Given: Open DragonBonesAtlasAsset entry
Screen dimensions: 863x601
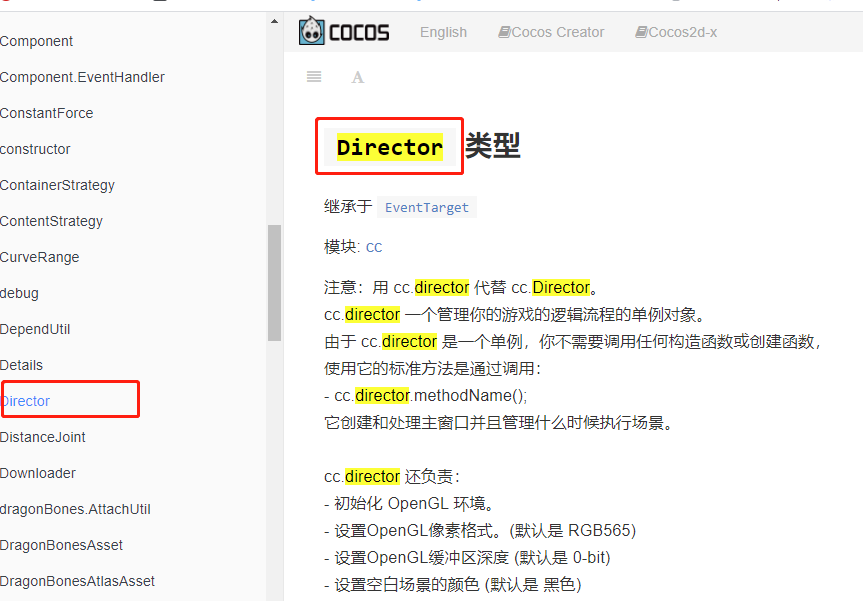Looking at the screenshot, I should (x=77, y=582).
